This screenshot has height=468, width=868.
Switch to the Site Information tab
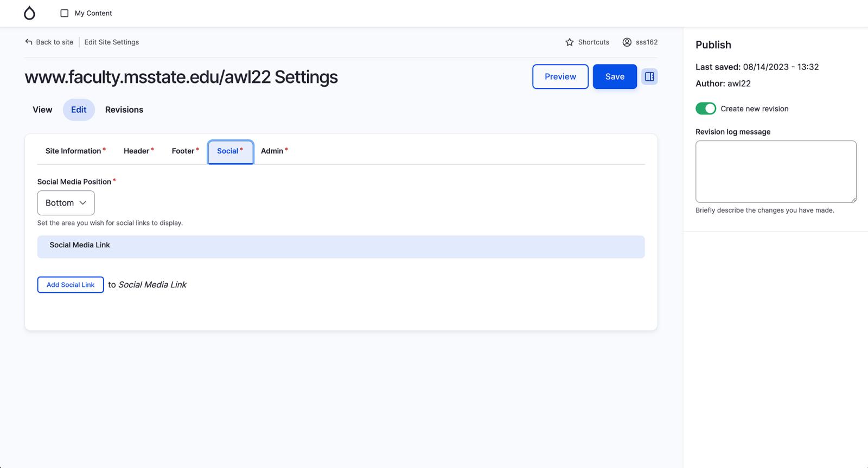point(73,151)
